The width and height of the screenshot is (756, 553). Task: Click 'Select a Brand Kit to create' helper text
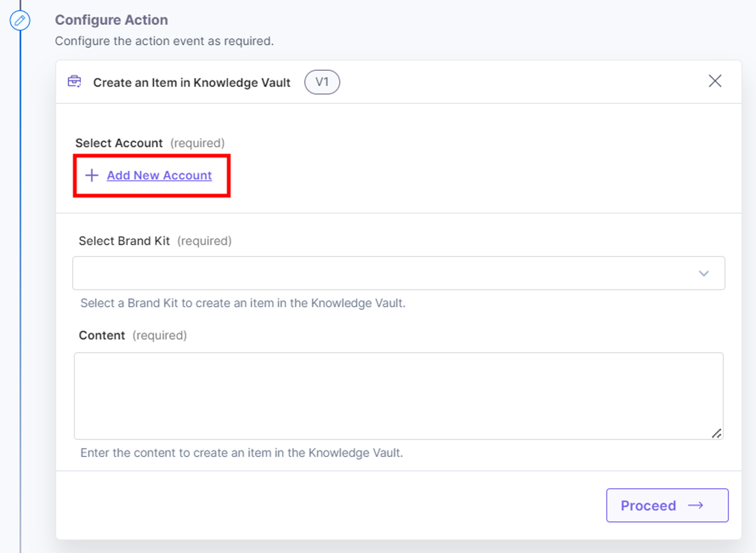point(243,303)
